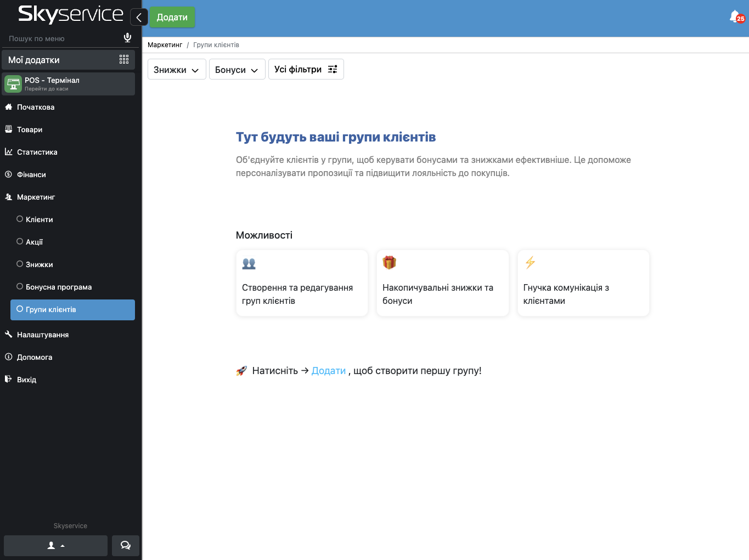The image size is (749, 560).
Task: Activate the microphone voice search icon
Action: coord(127,38)
